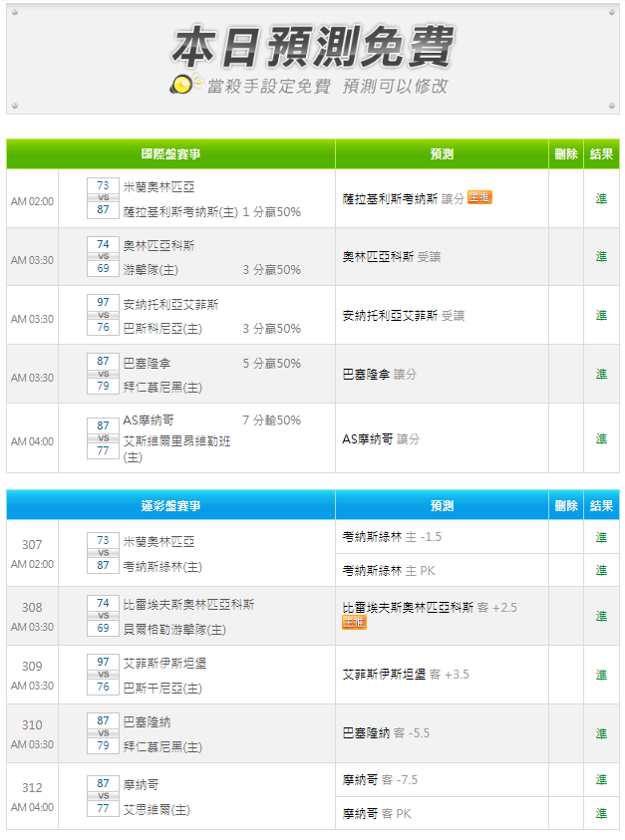Open team 游擊隊(主)
Viewport: 625px width, 840px height.
(x=151, y=270)
